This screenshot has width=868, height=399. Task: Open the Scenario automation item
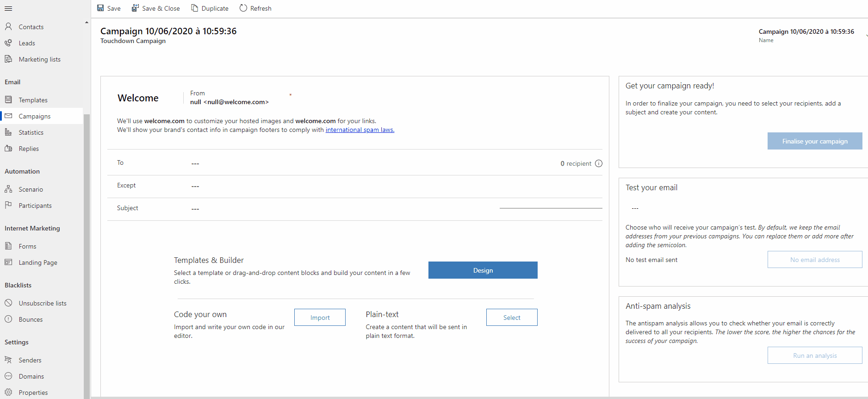[31, 189]
